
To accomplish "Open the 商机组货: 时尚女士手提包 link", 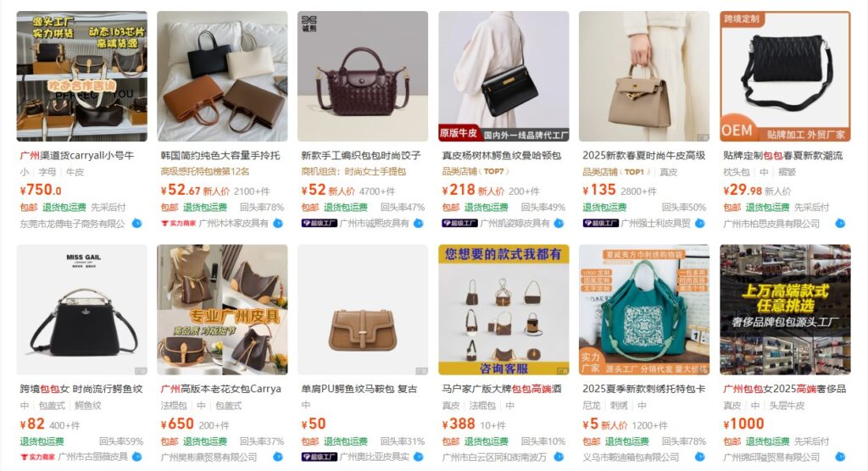I will point(353,172).
